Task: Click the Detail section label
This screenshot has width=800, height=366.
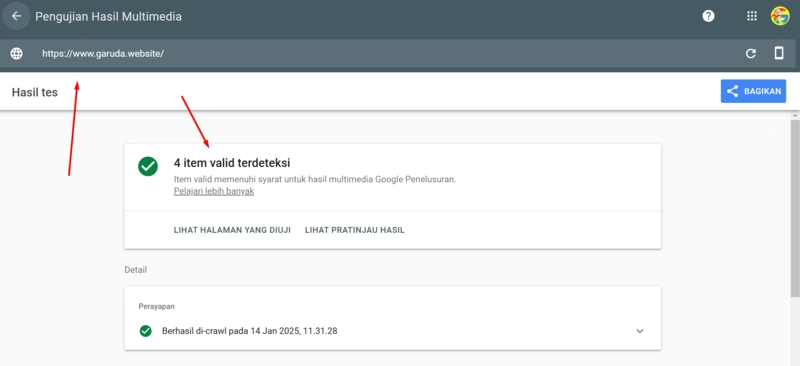Action: click(x=136, y=270)
